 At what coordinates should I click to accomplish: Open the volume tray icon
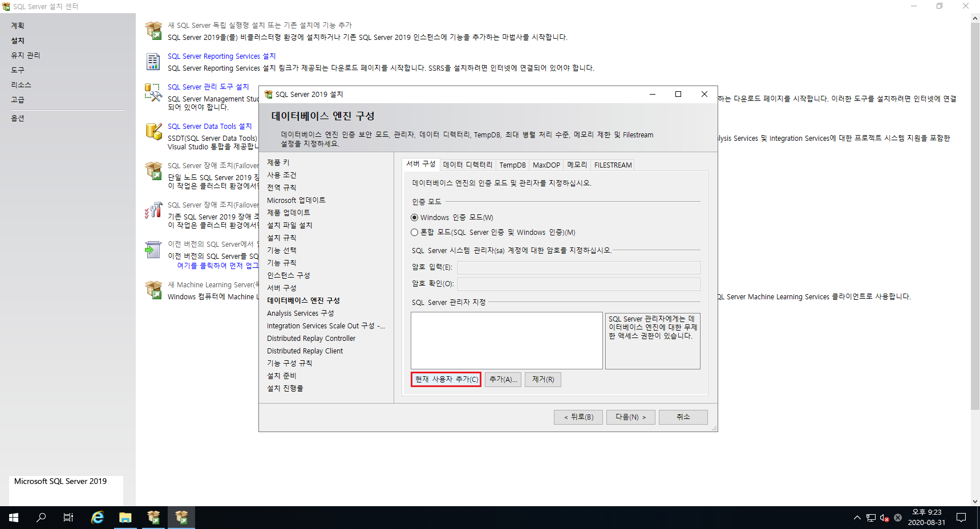[884, 518]
